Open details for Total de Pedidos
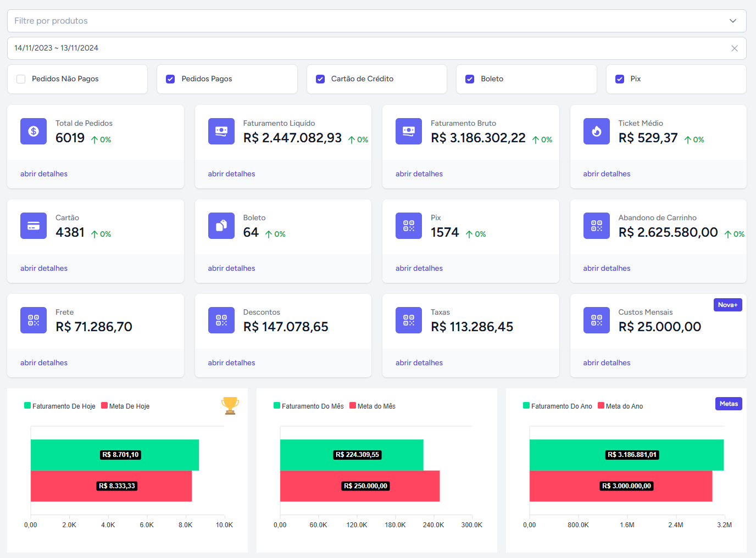 (x=44, y=174)
